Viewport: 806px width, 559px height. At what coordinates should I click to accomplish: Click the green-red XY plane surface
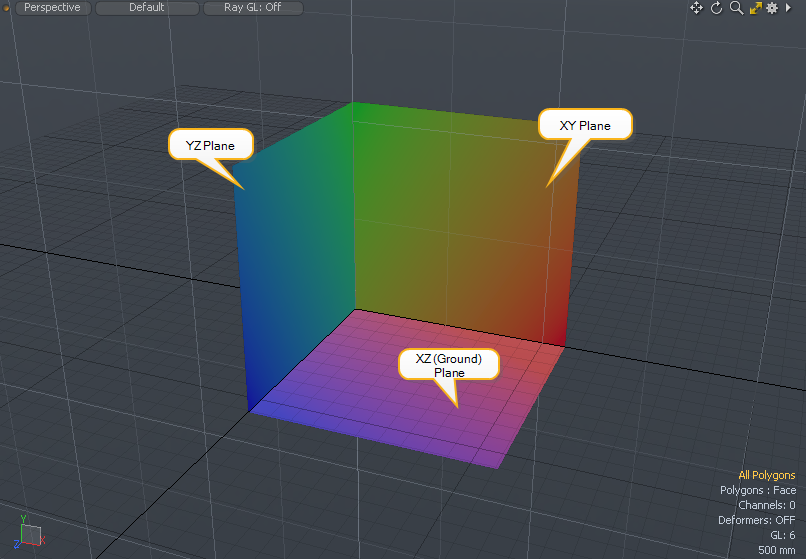[x=450, y=230]
